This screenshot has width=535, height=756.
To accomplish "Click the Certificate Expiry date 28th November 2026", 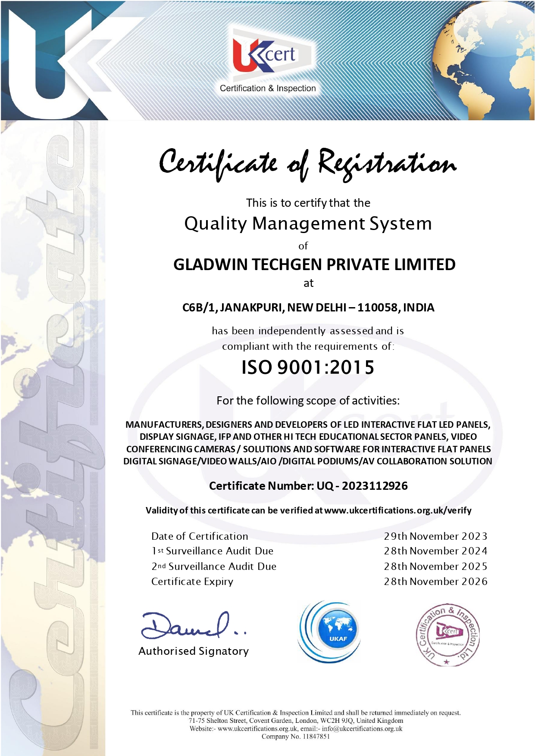I will point(435,582).
